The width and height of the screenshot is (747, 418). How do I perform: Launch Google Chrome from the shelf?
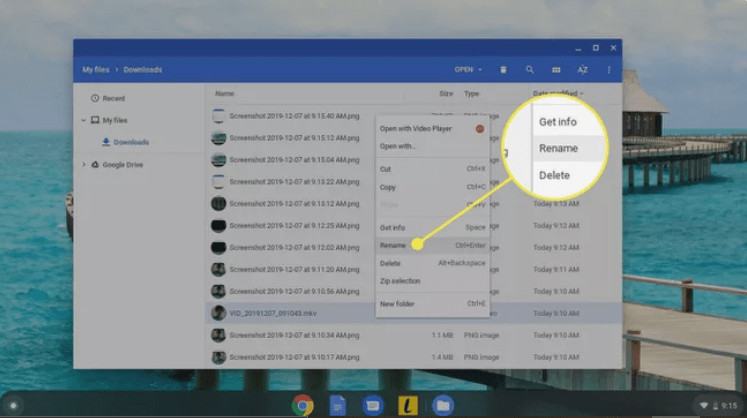[301, 404]
